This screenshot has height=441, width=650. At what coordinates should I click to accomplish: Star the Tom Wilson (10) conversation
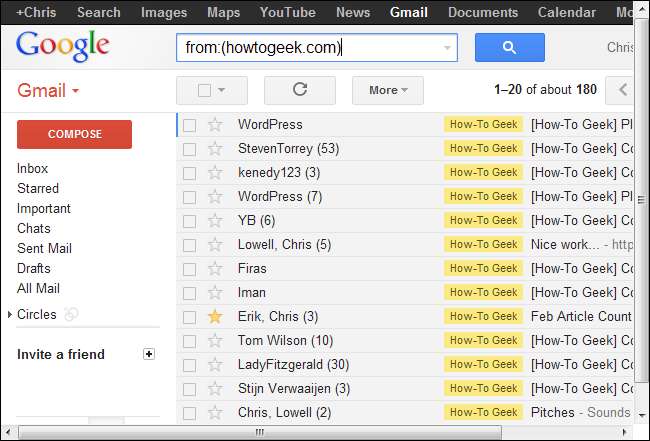tap(215, 341)
